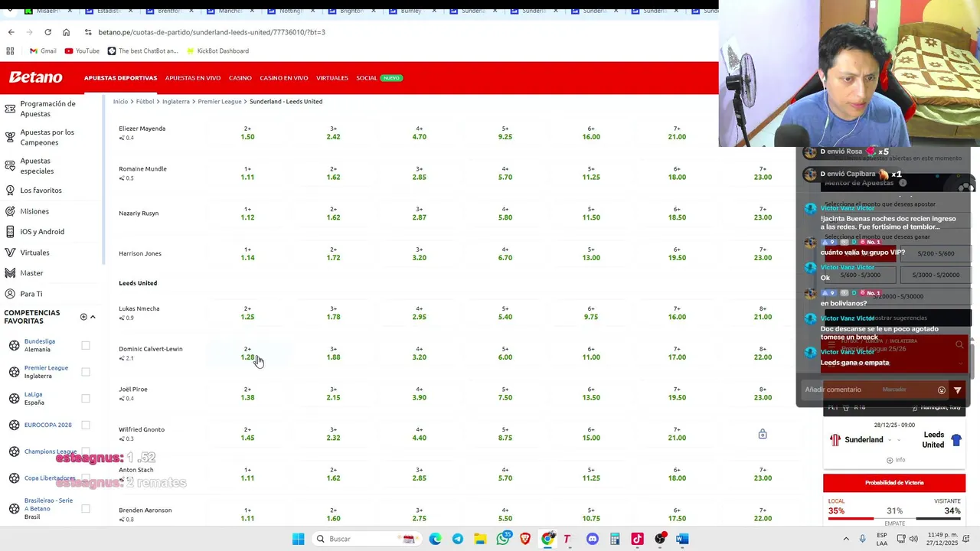Open the Apuestas Deportivas menu

pyautogui.click(x=120, y=78)
